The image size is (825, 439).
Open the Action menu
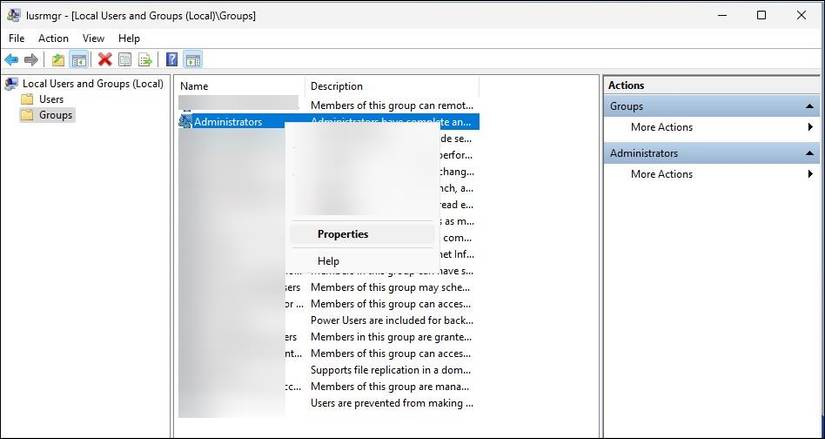pyautogui.click(x=53, y=38)
